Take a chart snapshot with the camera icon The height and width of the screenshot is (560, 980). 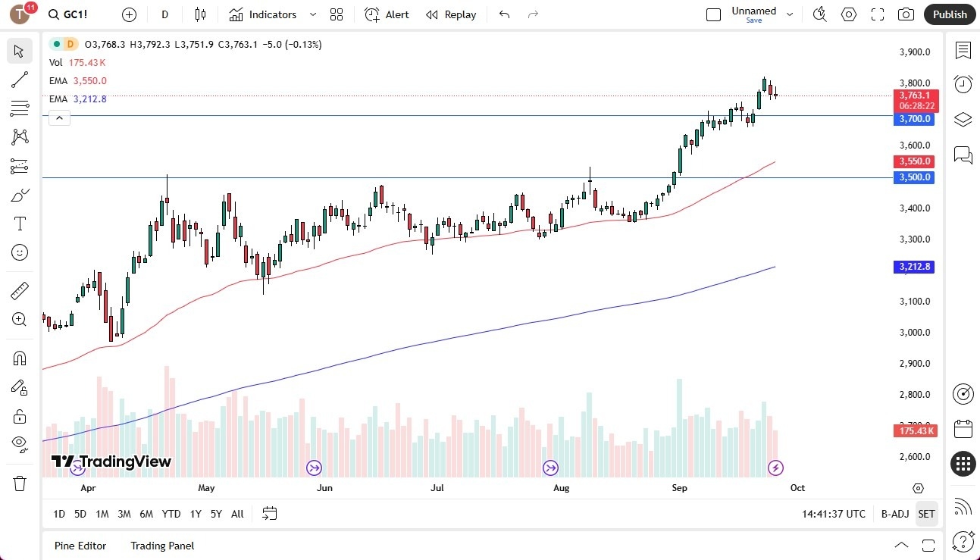coord(906,14)
